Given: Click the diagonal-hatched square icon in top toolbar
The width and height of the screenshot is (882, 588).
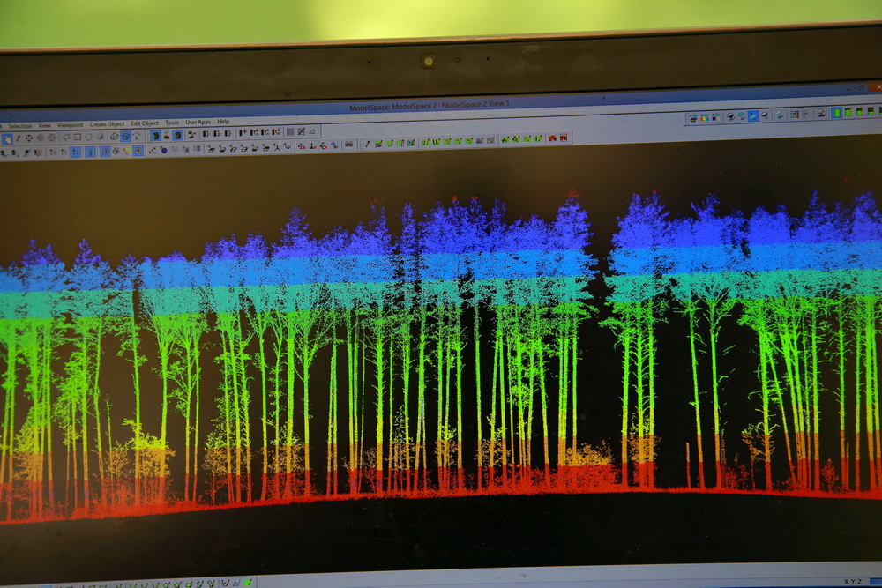Looking at the screenshot, I should [x=301, y=132].
